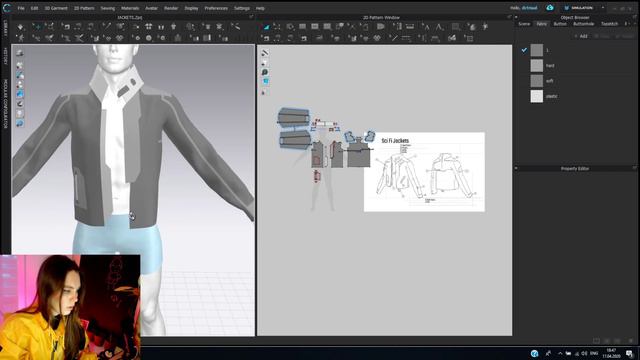Select the highlighted Select/Move tool in 3D toolbar
Screen dimensions: 640x360
[37, 27]
